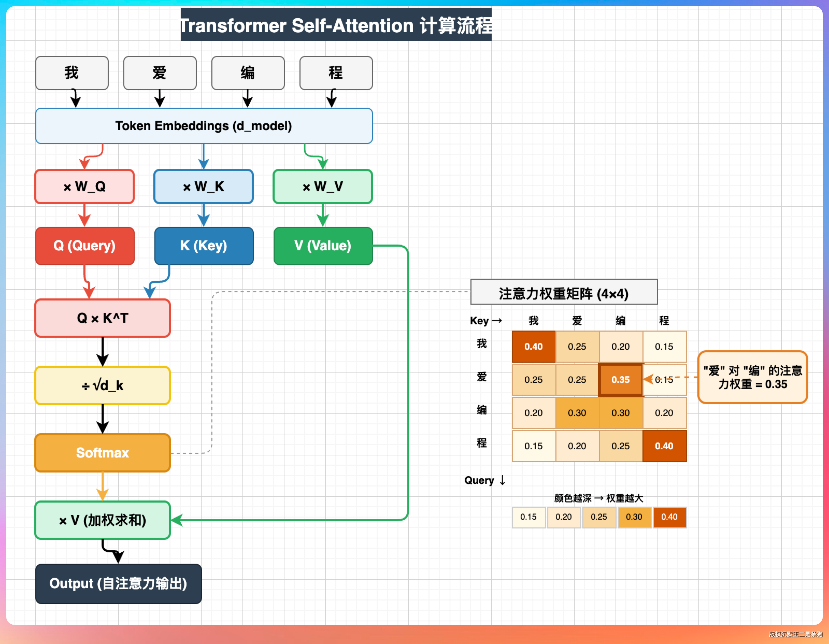Click the 0.15 legend color swatch
The width and height of the screenshot is (829, 644).
528,517
